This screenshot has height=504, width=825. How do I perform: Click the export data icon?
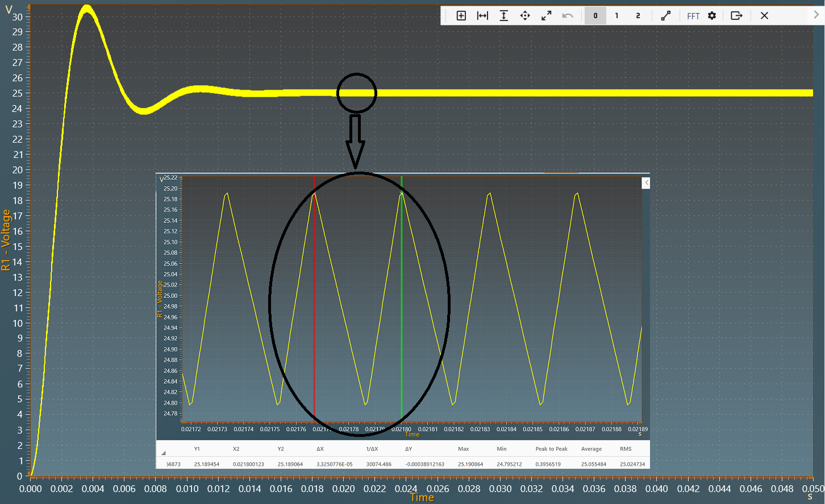[736, 16]
